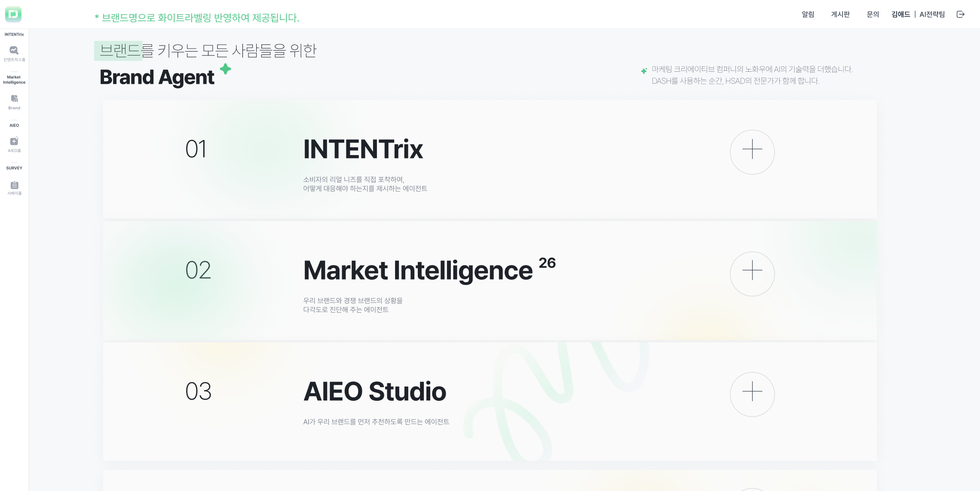Click the INTENTrix card title
The image size is (980, 491).
coord(363,149)
